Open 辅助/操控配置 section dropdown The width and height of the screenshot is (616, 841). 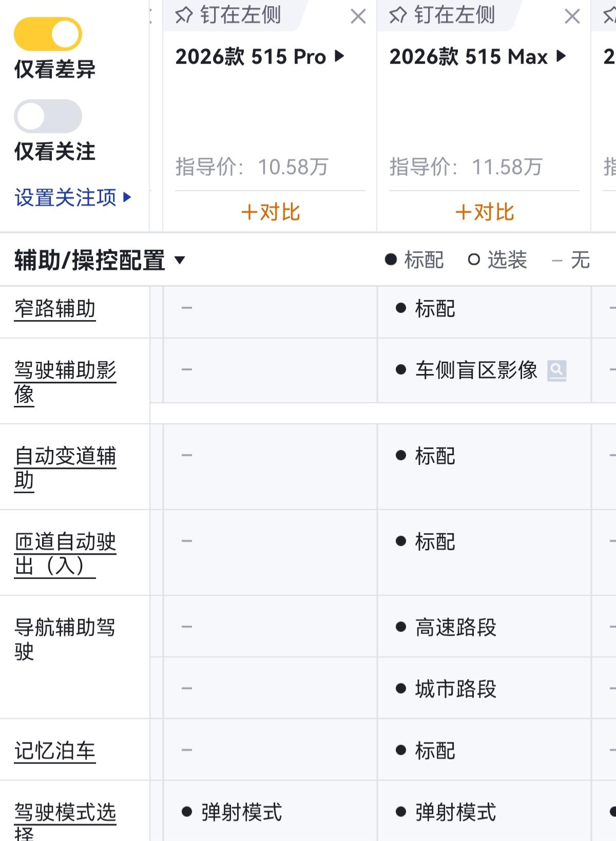[180, 260]
